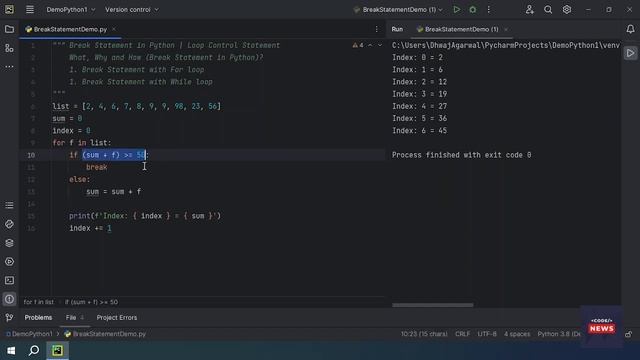Click the print f-string line in editor

[145, 216]
